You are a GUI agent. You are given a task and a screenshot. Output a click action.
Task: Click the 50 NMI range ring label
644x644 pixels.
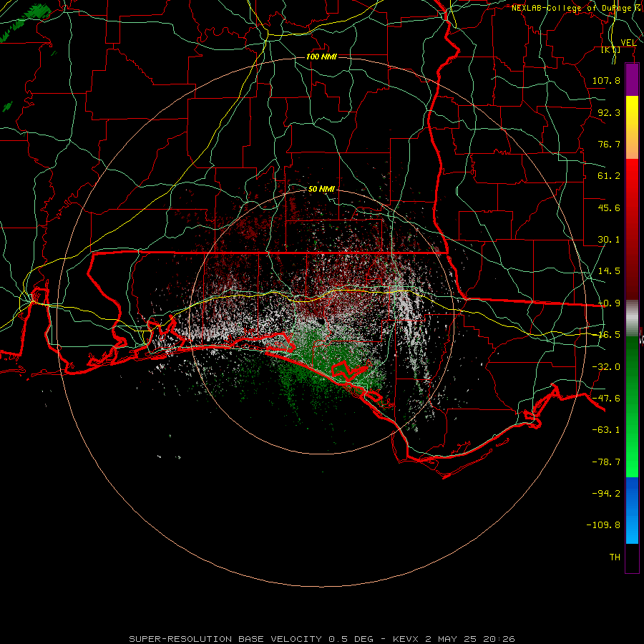click(321, 189)
